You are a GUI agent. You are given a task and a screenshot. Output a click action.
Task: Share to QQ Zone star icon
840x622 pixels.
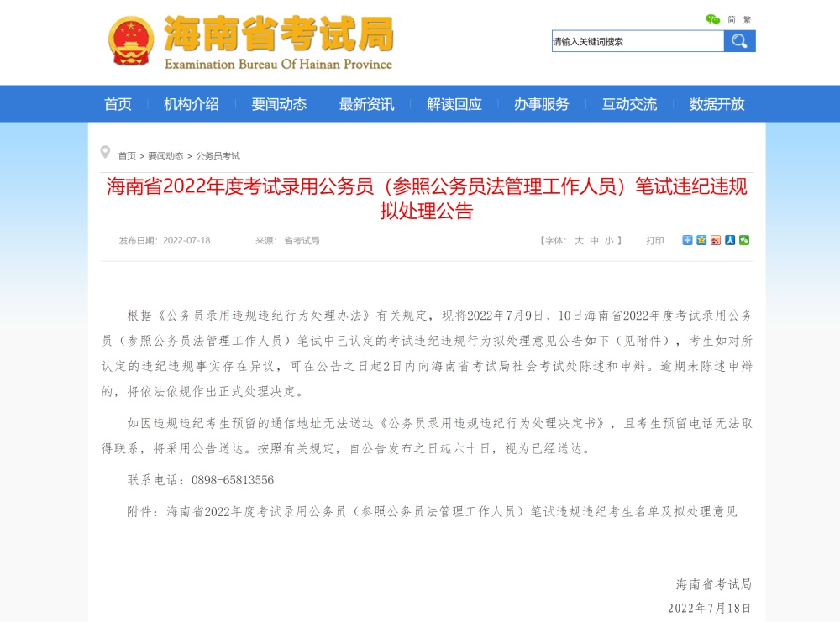coord(701,240)
